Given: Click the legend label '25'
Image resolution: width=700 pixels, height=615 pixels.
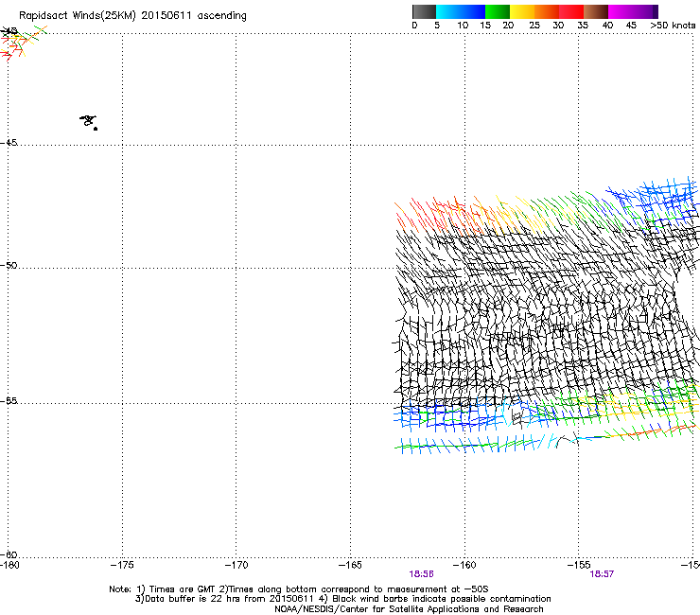Looking at the screenshot, I should click(534, 26).
